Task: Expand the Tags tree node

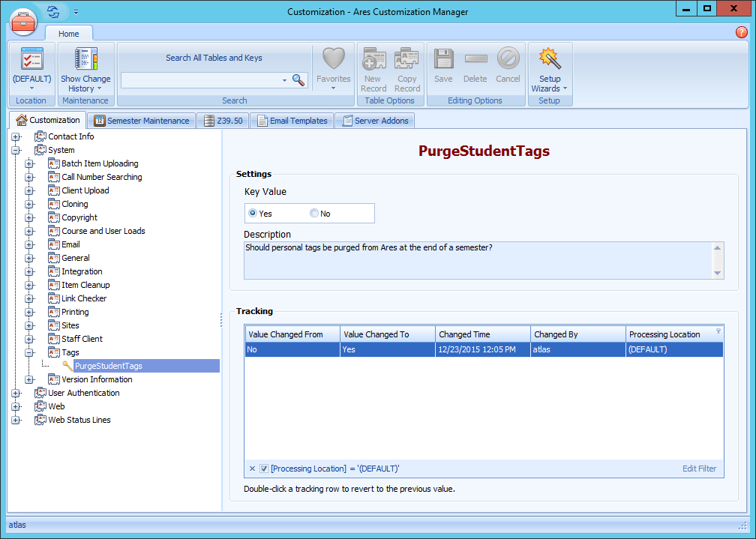Action: 28,352
